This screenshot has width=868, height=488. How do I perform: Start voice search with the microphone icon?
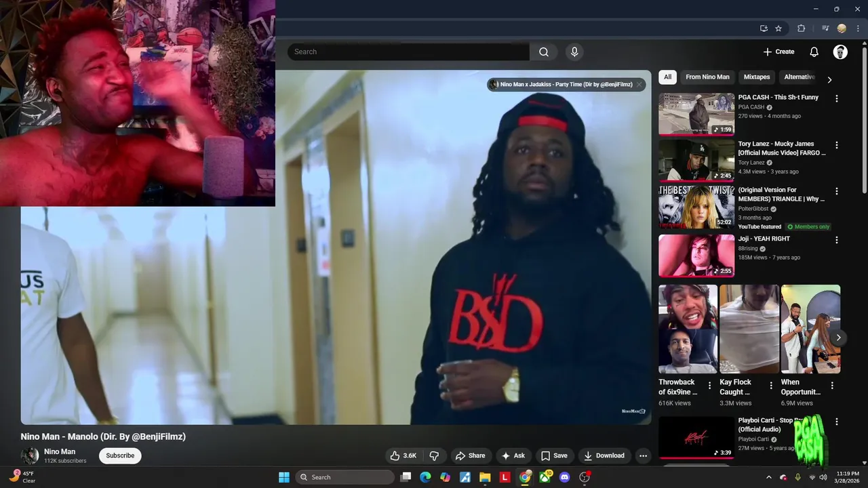(x=574, y=52)
